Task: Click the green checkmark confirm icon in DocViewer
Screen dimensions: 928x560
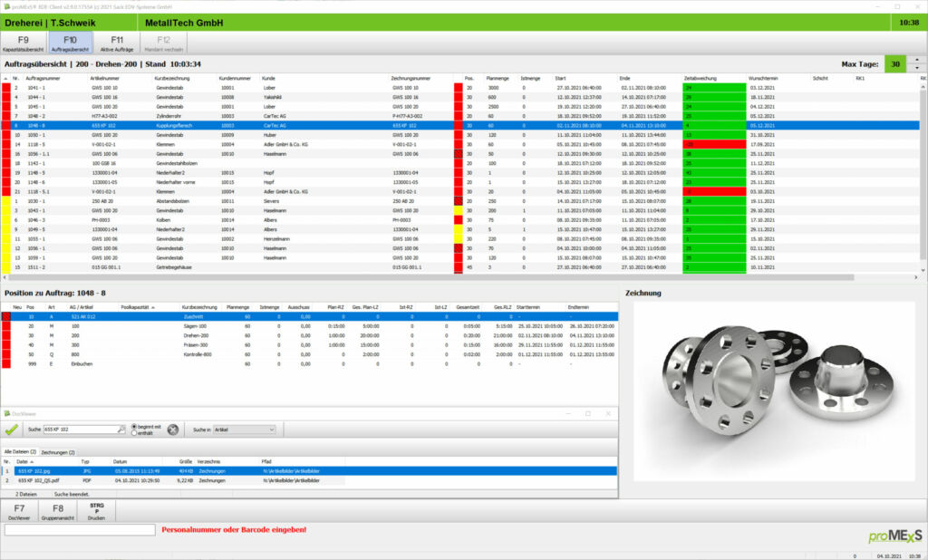Action: tap(11, 430)
